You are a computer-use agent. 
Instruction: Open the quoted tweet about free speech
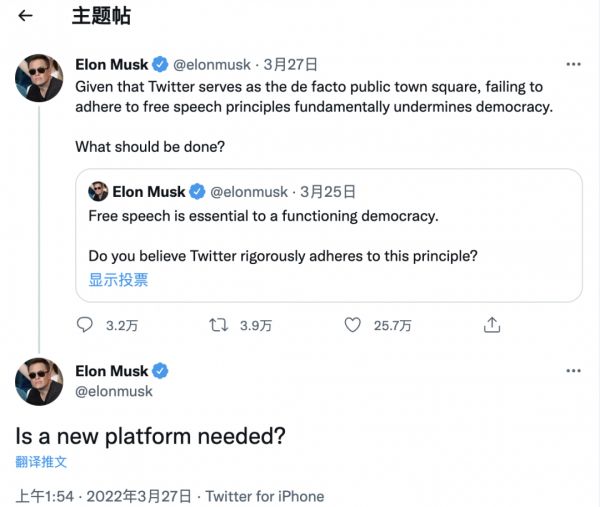coord(328,235)
